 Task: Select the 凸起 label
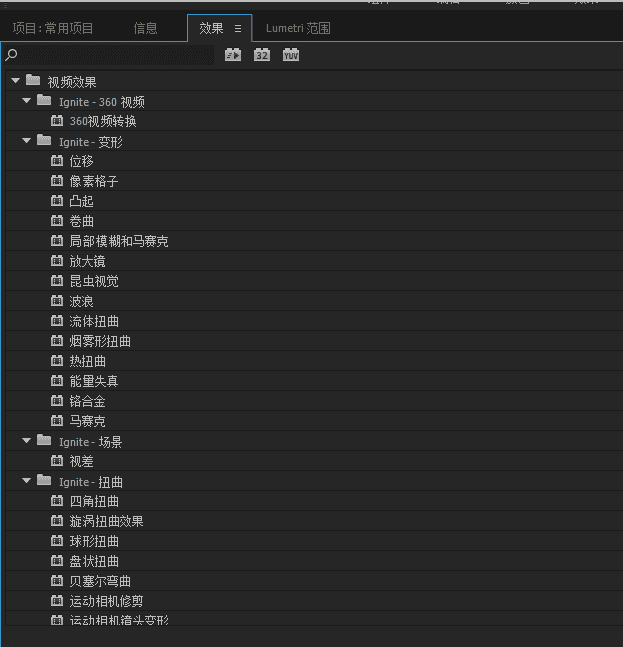click(x=81, y=201)
